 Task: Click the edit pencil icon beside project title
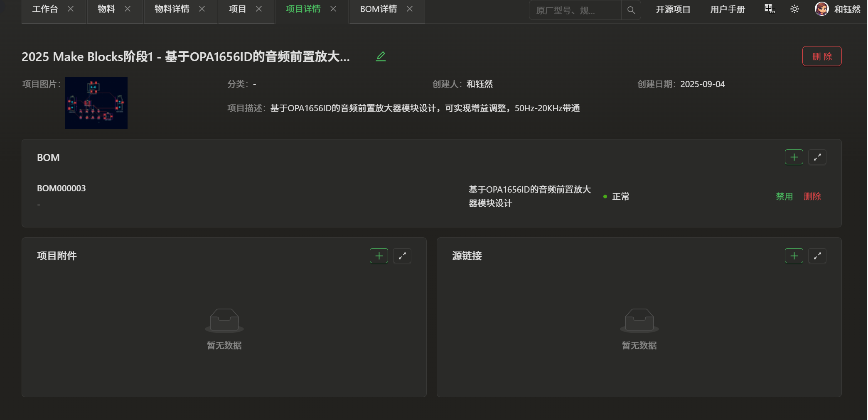(x=381, y=56)
